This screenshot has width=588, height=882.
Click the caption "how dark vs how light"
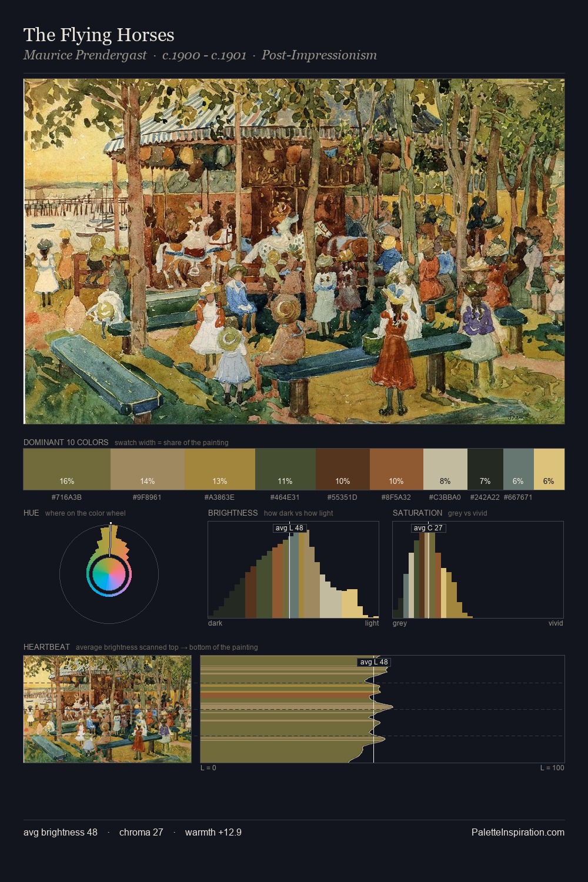point(299,513)
